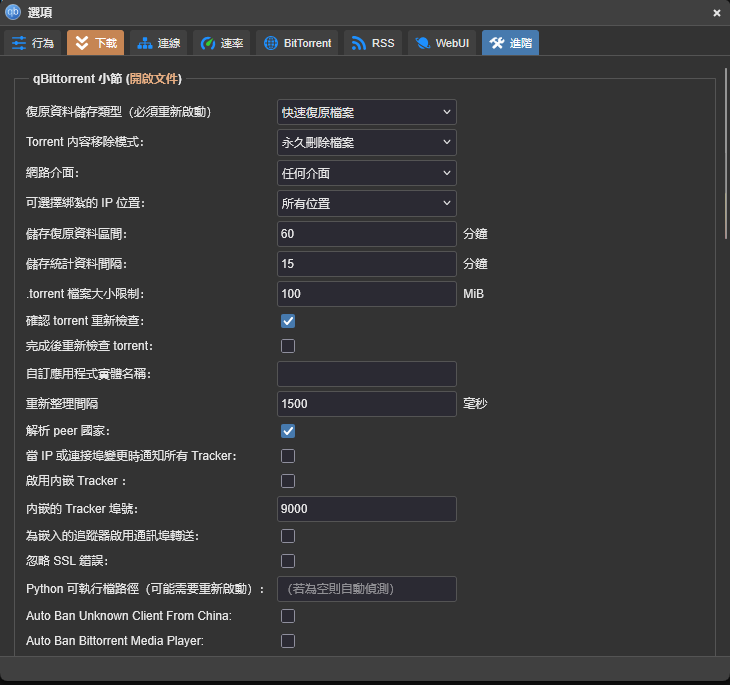730x685 pixels.
Task: Click the WebUI tab planet icon
Action: pos(422,43)
